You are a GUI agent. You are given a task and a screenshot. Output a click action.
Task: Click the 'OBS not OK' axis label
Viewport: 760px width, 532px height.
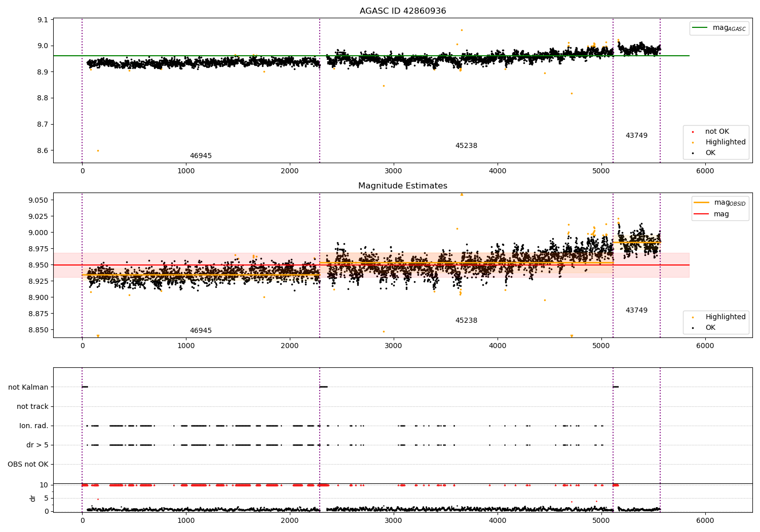pyautogui.click(x=28, y=464)
